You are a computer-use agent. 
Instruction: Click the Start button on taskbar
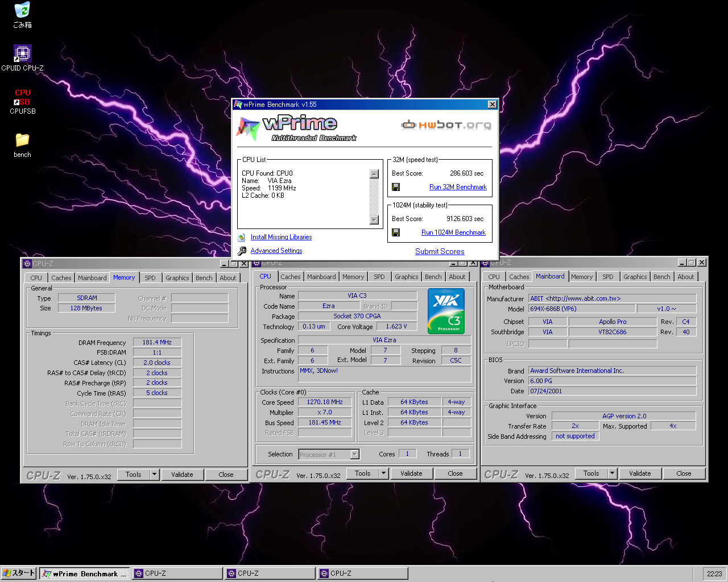pyautogui.click(x=19, y=573)
